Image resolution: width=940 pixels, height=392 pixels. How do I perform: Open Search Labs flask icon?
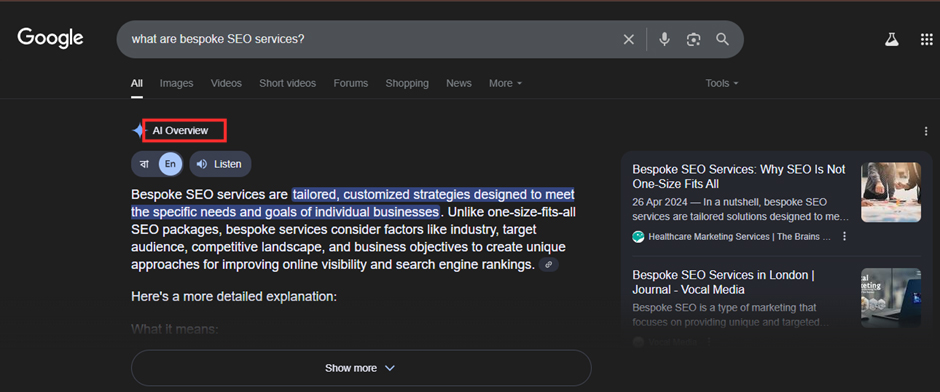[x=892, y=40]
